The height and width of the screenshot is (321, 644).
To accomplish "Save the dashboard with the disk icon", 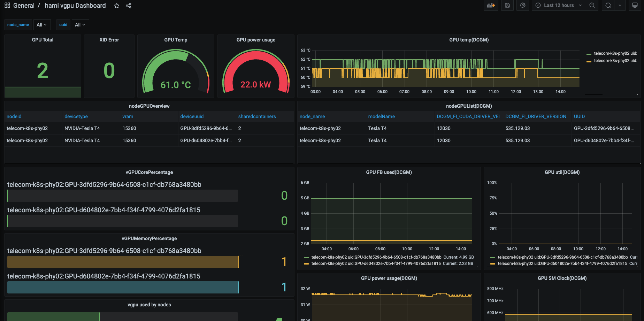I will pos(507,6).
